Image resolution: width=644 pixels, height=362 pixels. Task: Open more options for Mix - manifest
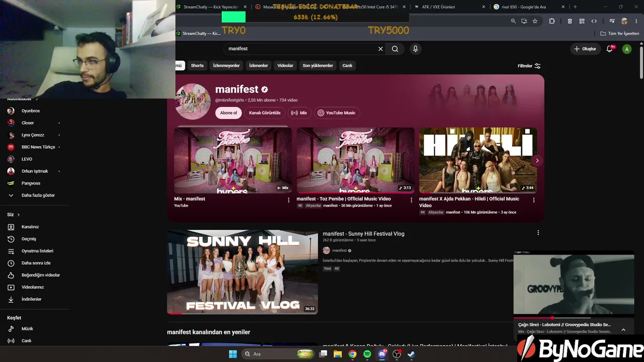click(x=288, y=200)
